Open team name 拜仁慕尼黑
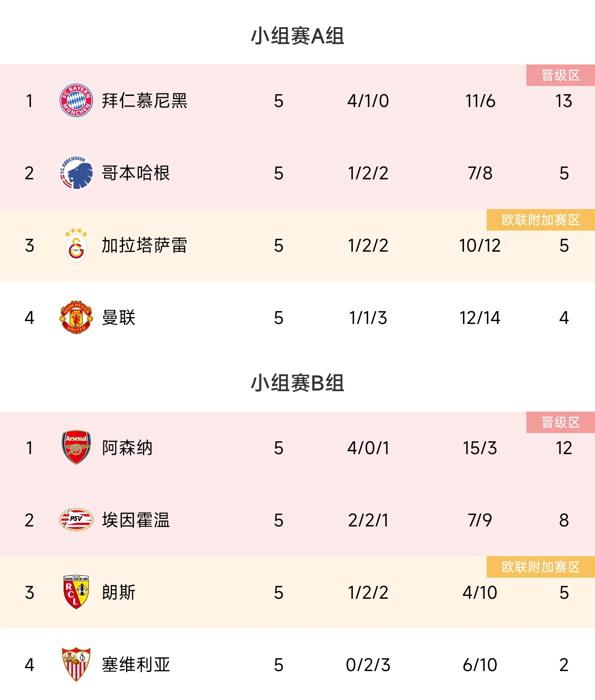The image size is (595, 700). tap(144, 101)
